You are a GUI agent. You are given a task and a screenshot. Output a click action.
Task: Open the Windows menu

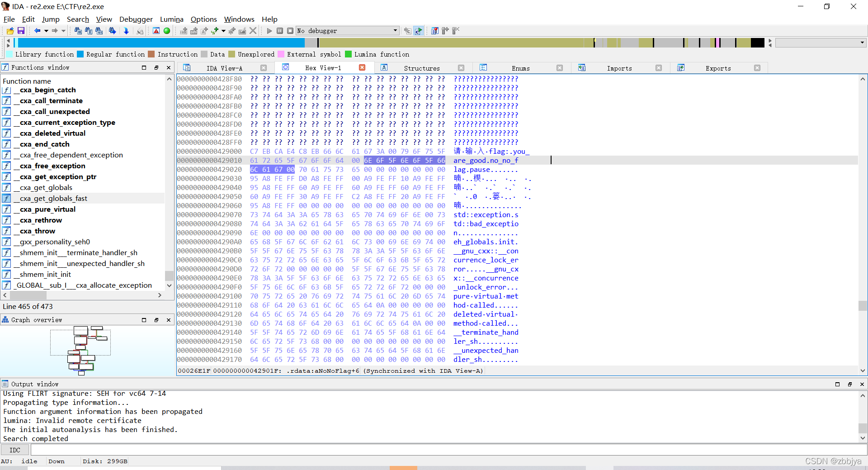click(239, 19)
